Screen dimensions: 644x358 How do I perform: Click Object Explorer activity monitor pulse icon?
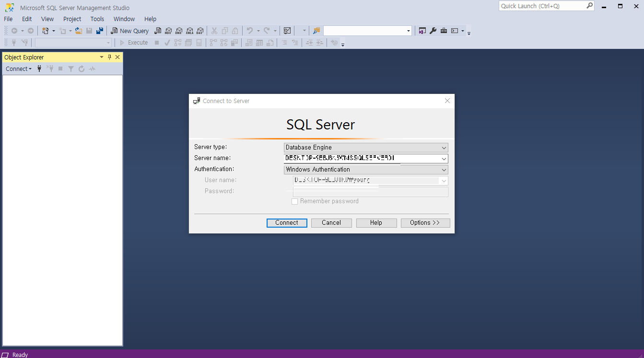coord(92,69)
